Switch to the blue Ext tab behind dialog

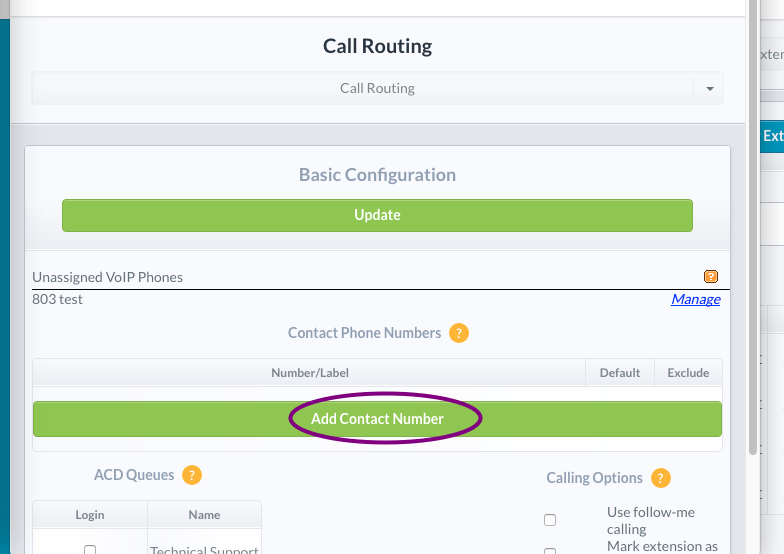[772, 136]
